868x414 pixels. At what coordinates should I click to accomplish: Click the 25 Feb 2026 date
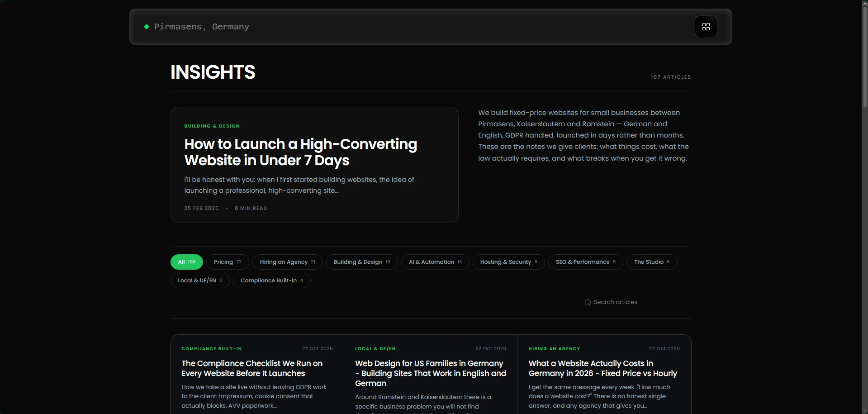click(x=201, y=209)
